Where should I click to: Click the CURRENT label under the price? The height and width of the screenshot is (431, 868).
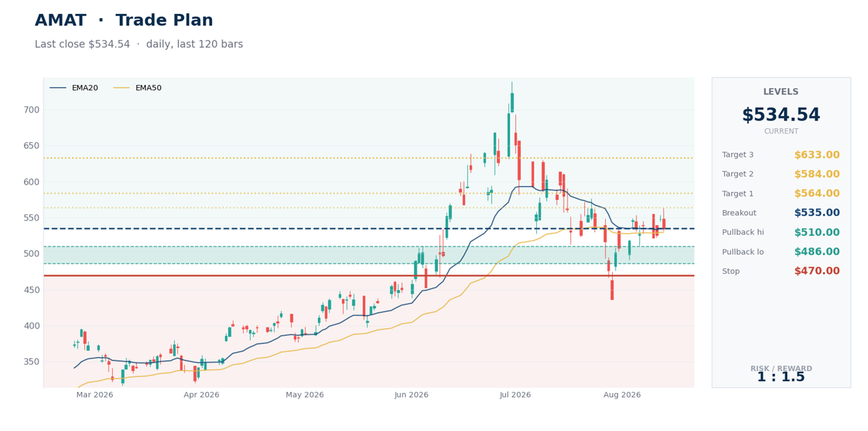click(781, 131)
